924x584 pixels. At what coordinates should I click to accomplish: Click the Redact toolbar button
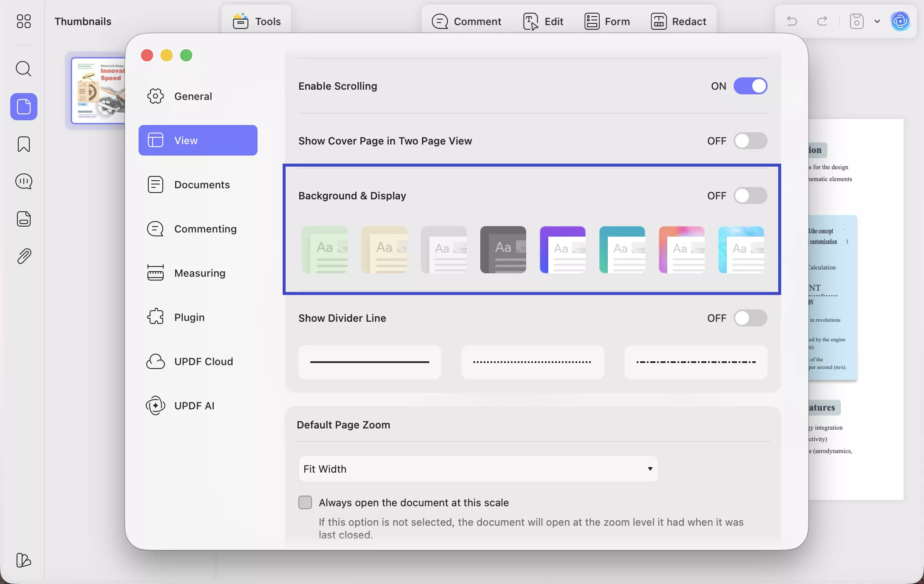[x=679, y=21]
